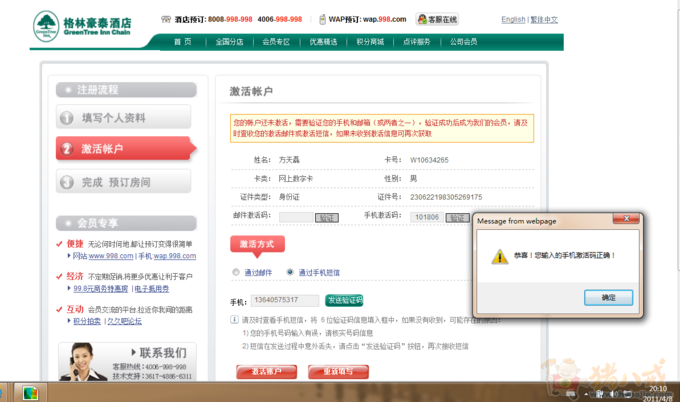Click the red 激活方式 label
The width and height of the screenshot is (680, 402).
tap(257, 244)
